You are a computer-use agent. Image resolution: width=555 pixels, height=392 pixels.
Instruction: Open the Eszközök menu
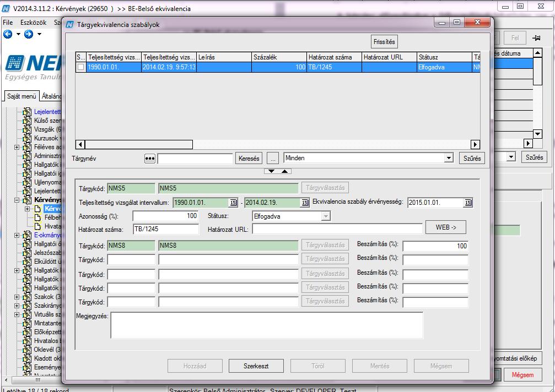tap(33, 23)
